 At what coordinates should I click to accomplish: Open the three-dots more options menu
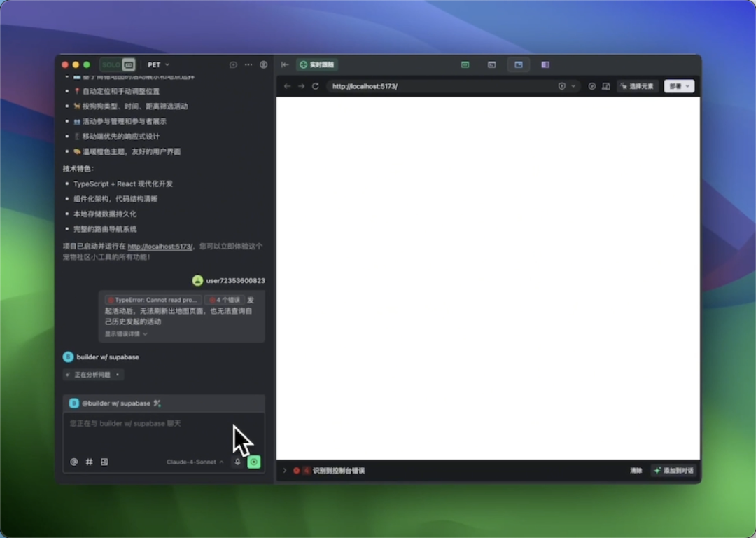coord(248,64)
